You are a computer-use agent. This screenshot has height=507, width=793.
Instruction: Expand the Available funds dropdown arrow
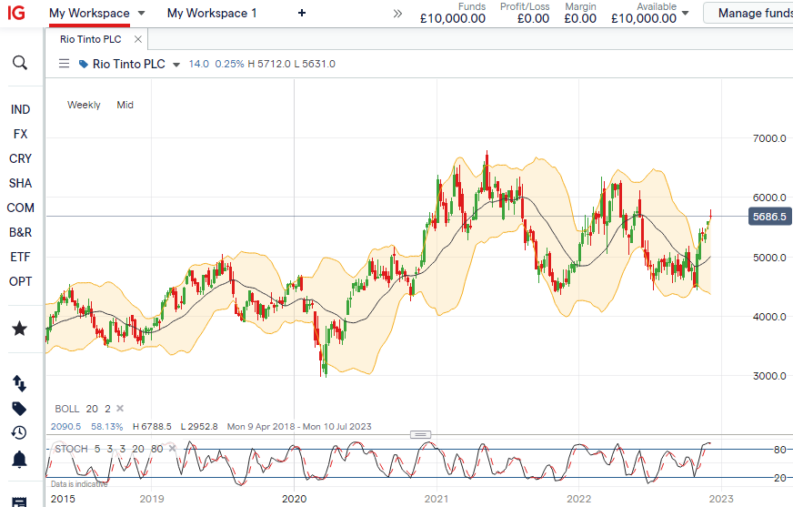pyautogui.click(x=685, y=13)
